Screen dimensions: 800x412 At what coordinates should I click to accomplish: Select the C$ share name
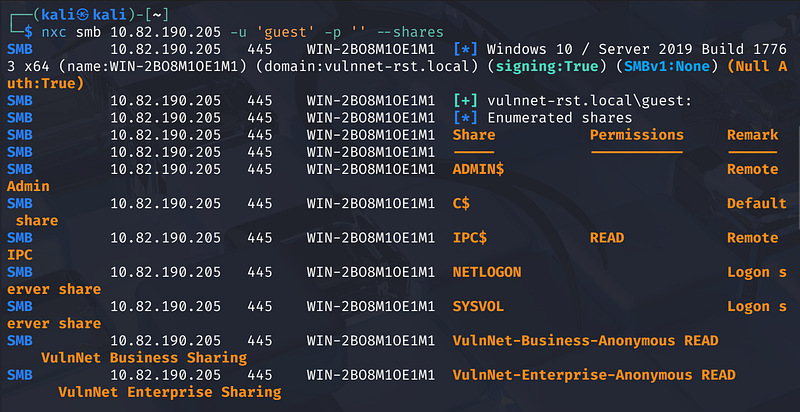(x=461, y=203)
